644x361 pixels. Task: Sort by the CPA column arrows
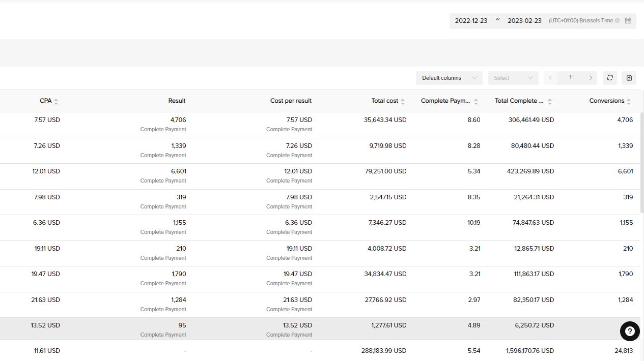56,101
